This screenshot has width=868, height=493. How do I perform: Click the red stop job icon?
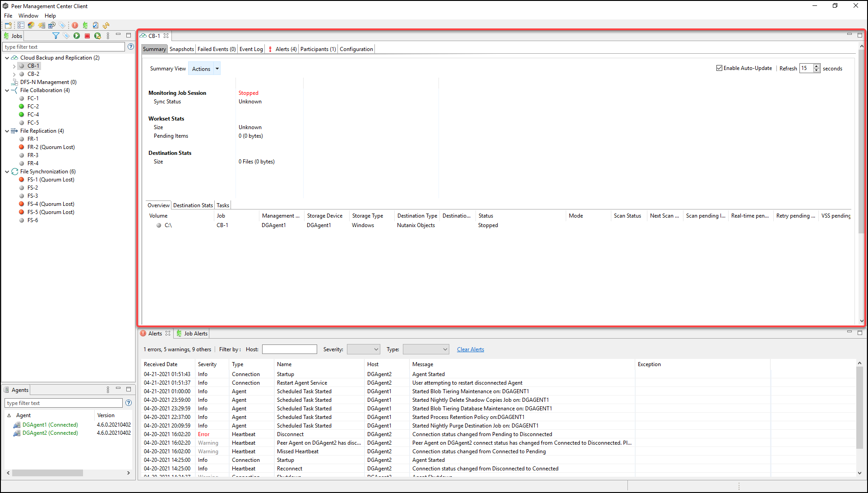[87, 36]
